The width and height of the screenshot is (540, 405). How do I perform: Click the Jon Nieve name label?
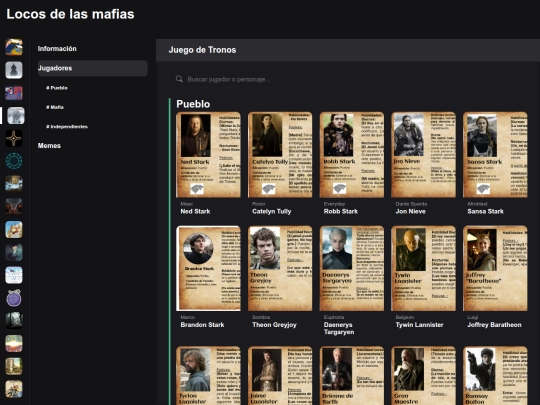point(411,211)
